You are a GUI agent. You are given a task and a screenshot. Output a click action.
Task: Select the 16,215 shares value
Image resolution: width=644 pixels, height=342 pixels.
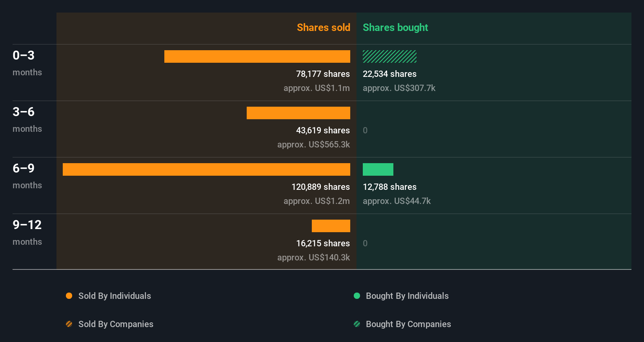323,243
